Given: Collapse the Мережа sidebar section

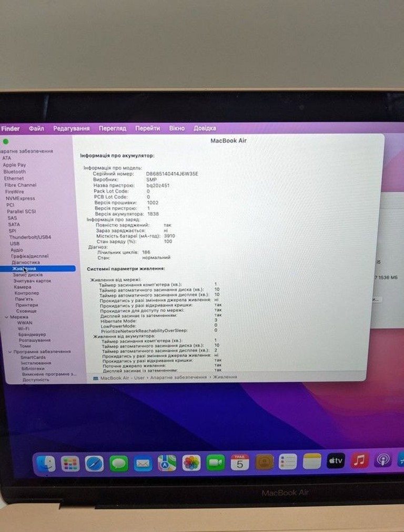Looking at the screenshot, I should (x=6, y=317).
